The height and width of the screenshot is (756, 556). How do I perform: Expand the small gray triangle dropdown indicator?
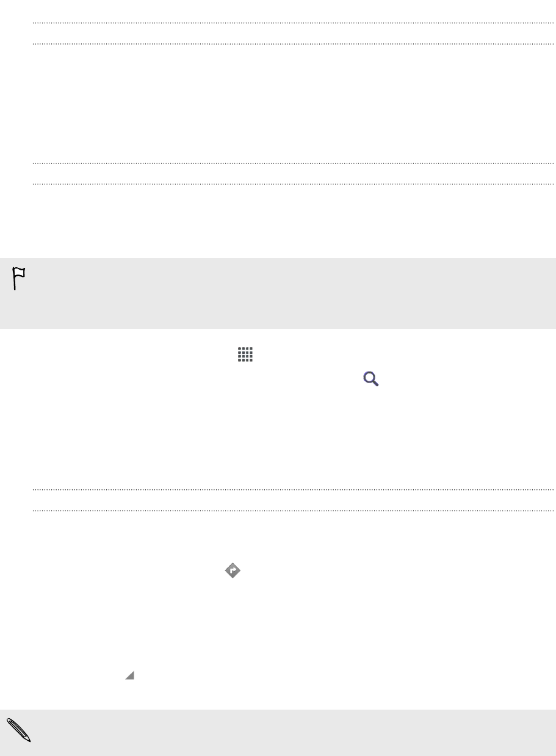(129, 675)
